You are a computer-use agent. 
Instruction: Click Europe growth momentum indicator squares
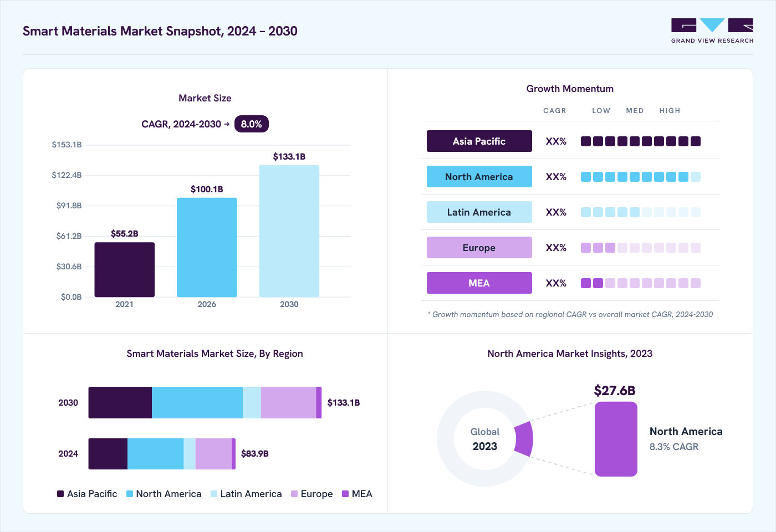click(x=641, y=248)
